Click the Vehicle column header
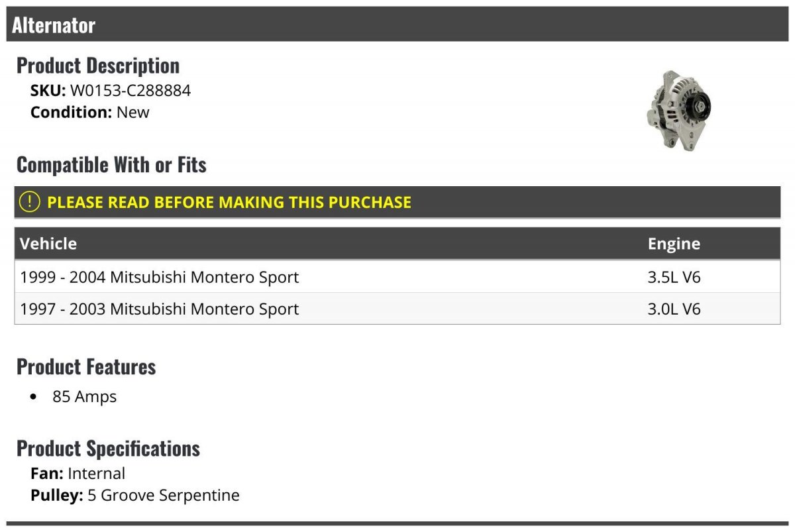This screenshot has height=532, width=795. [x=48, y=244]
